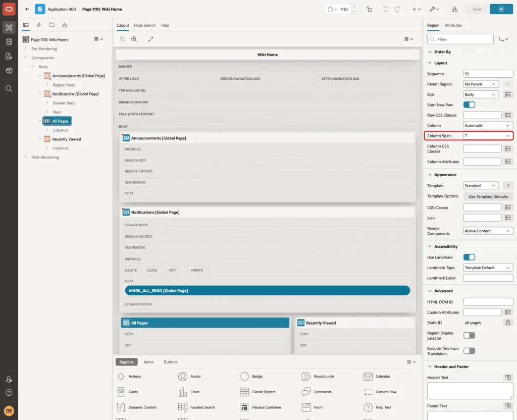Select the MARK_ALL_READ [Global Page] button
Screen dimensions: 517x420
point(268,291)
